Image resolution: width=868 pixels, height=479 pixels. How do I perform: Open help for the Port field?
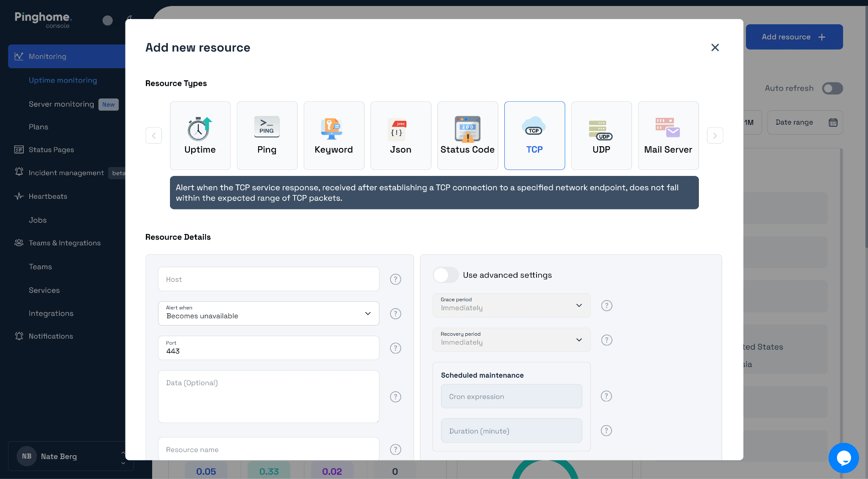click(x=395, y=348)
